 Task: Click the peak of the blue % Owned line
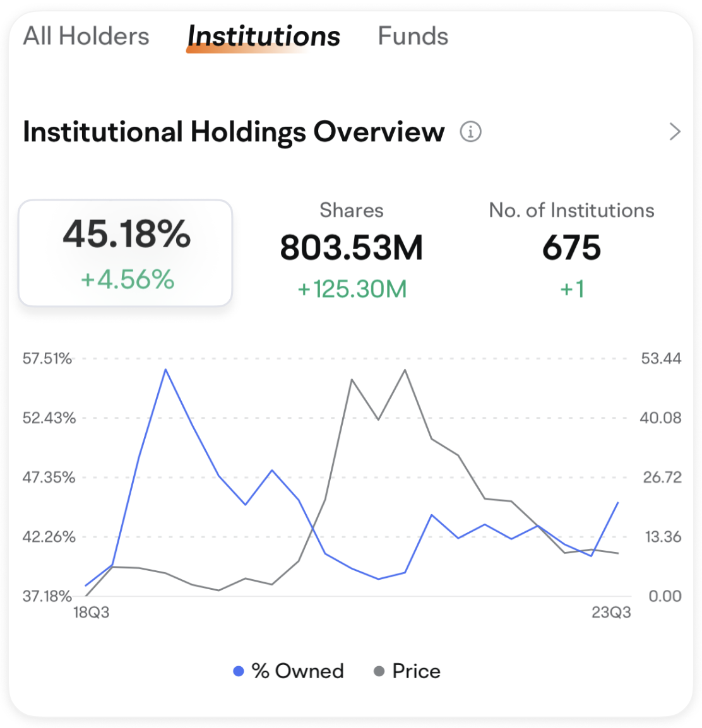click(x=166, y=369)
